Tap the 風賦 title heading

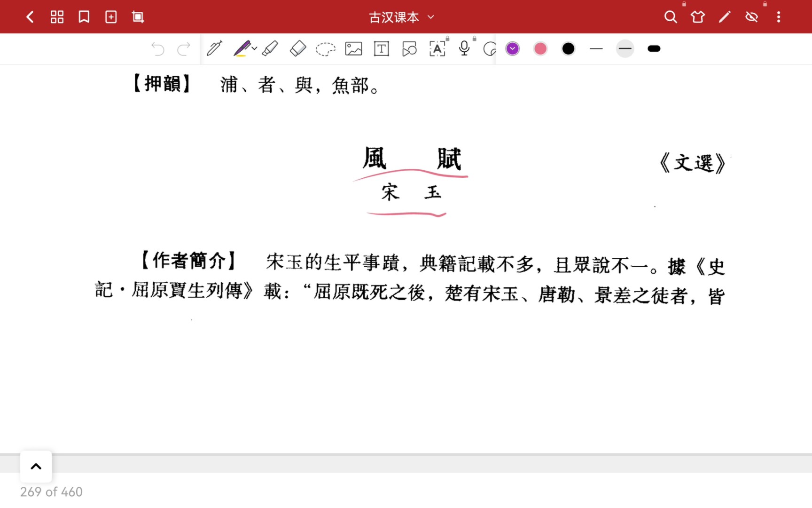point(412,158)
